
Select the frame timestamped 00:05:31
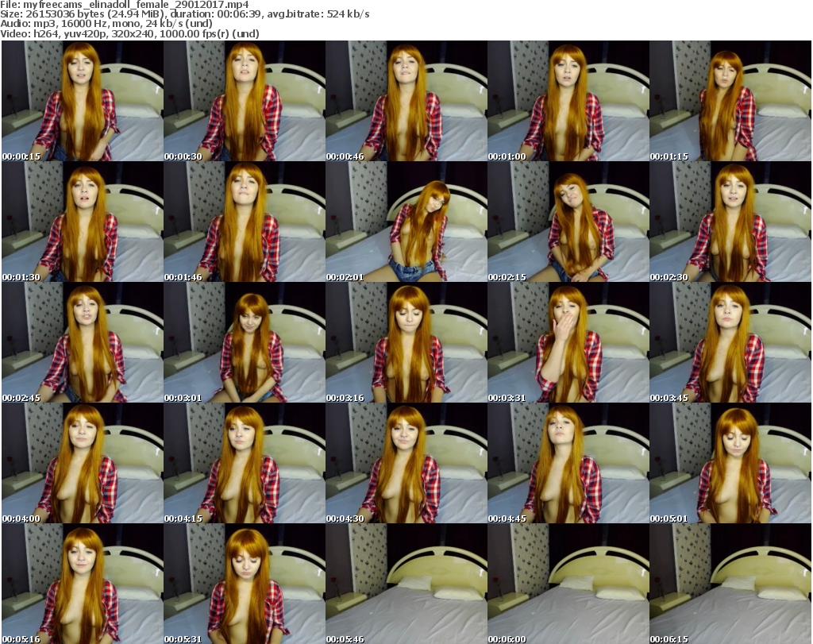point(244,584)
